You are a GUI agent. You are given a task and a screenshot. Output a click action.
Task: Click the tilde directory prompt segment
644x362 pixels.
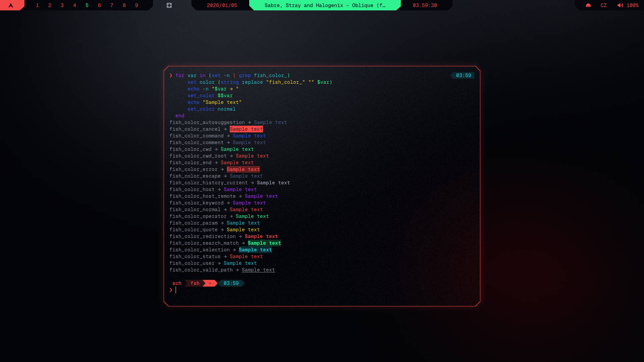[210, 283]
